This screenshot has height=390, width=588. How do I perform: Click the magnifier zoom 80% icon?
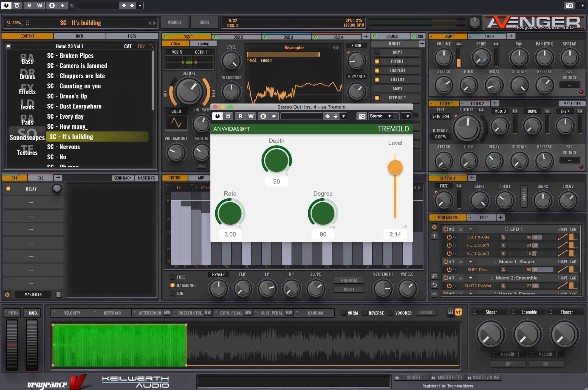9,23
